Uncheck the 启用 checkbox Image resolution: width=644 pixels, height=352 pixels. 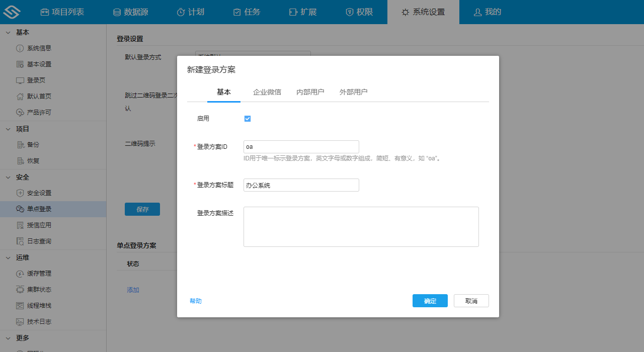(x=247, y=118)
